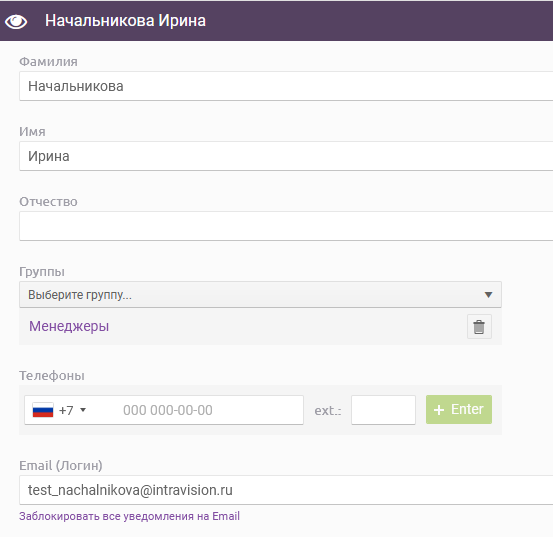Click the Группы section label

pyautogui.click(x=42, y=272)
